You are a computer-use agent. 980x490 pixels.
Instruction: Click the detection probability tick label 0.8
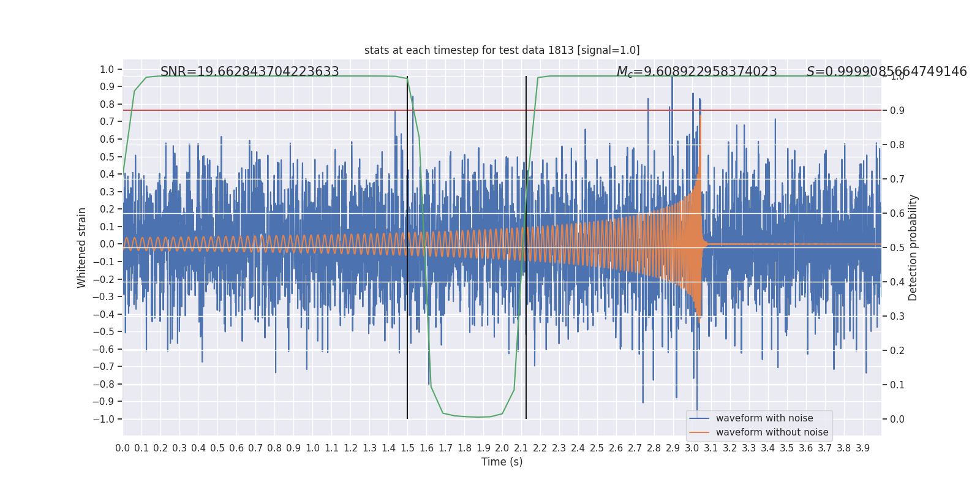coord(897,145)
